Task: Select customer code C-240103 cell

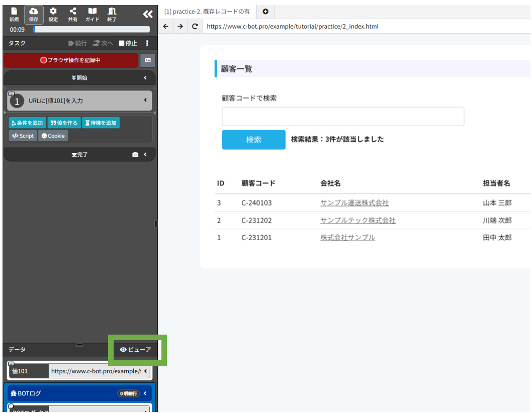Action: click(256, 203)
